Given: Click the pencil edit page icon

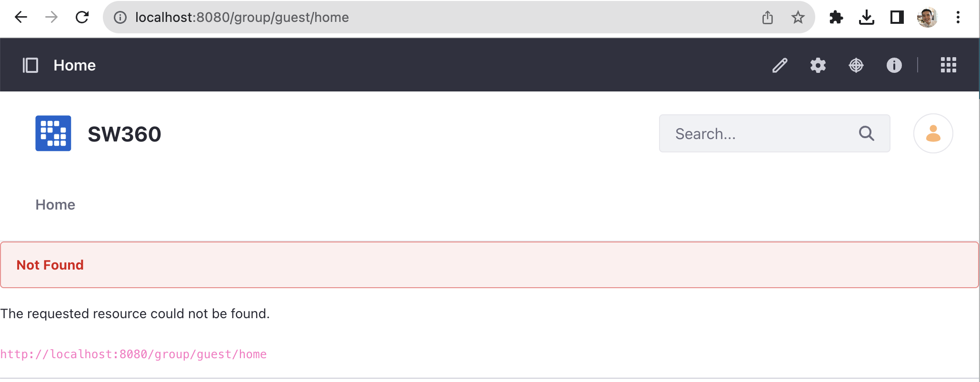Looking at the screenshot, I should 780,65.
